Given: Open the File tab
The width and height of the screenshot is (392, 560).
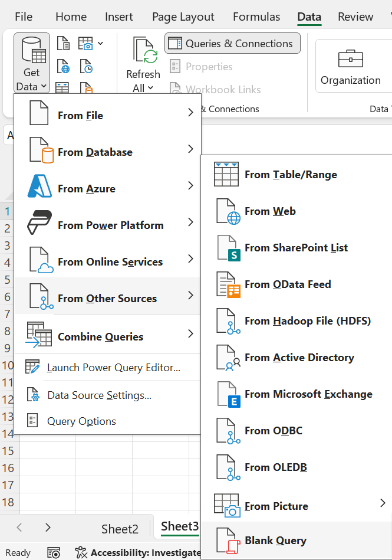Looking at the screenshot, I should (x=24, y=17).
